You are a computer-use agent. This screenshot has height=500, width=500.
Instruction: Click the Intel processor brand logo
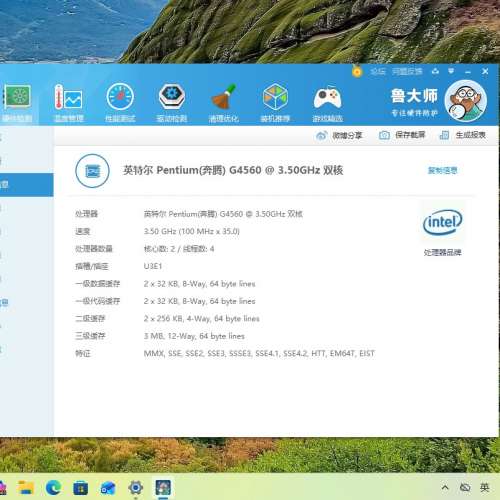coord(443,222)
